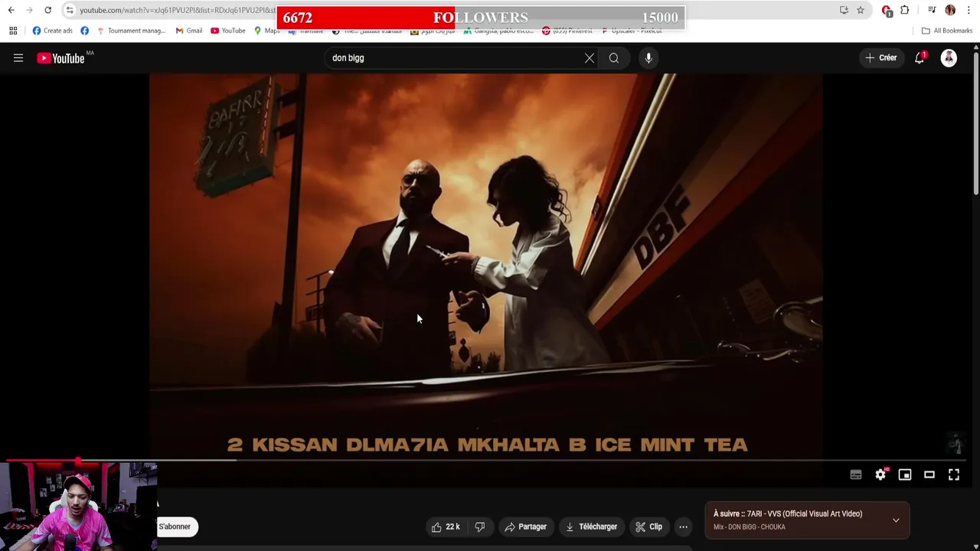The image size is (980, 551).
Task: Open the All Bookmarks folder
Action: (x=946, y=31)
